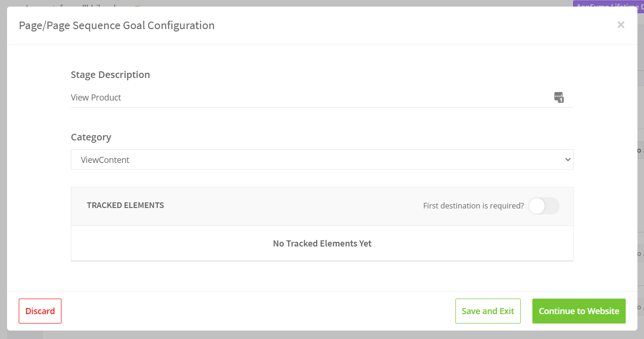Screen dimensions: 644x339
Task: Click the Category label above the dropdown
Action: tap(91, 137)
